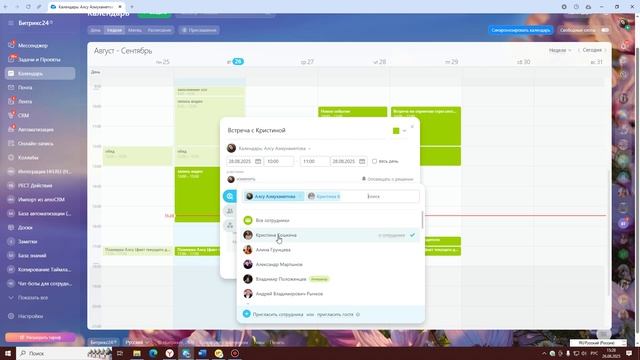Open Онлайн-запись in the sidebar
Image resolution: width=640 pixels, height=360 pixels.
click(36, 144)
